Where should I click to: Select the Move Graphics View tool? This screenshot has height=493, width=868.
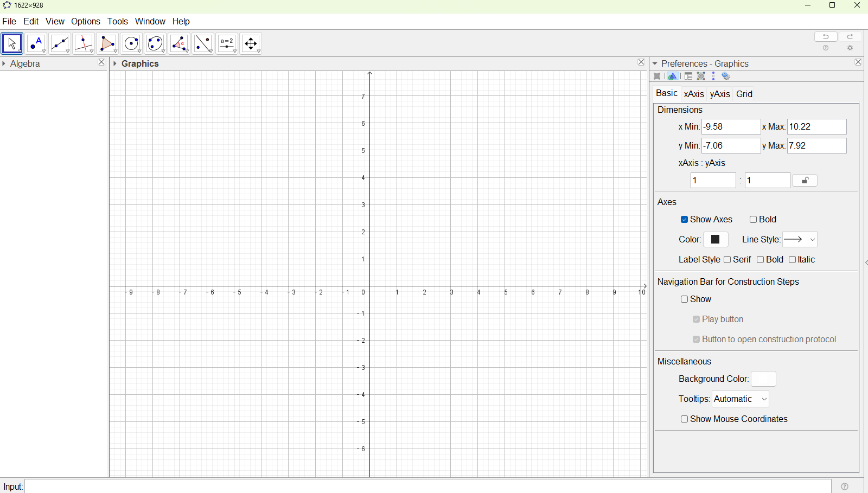pos(251,43)
